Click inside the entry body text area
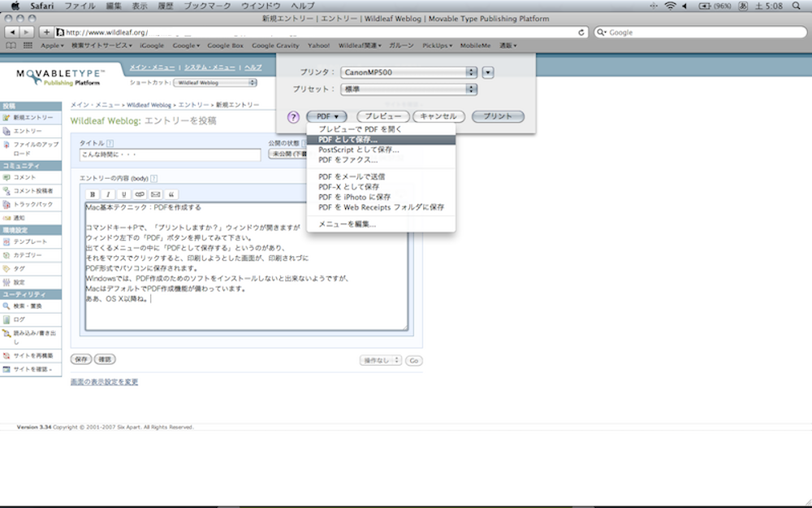 247,266
